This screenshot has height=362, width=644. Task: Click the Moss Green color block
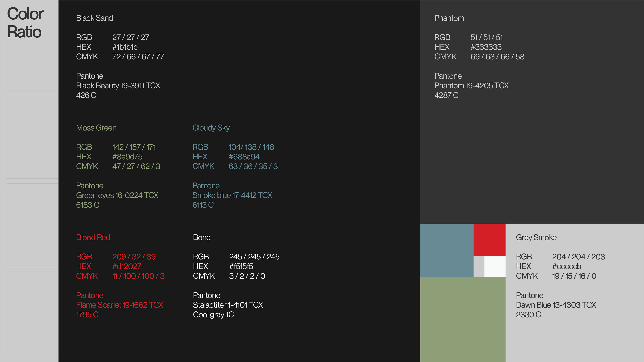coord(463,319)
